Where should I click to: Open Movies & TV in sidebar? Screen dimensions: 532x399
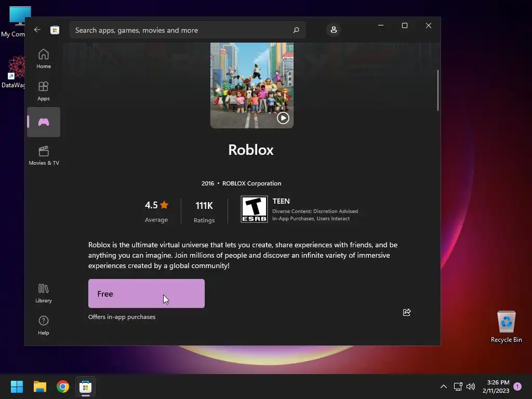(x=44, y=155)
